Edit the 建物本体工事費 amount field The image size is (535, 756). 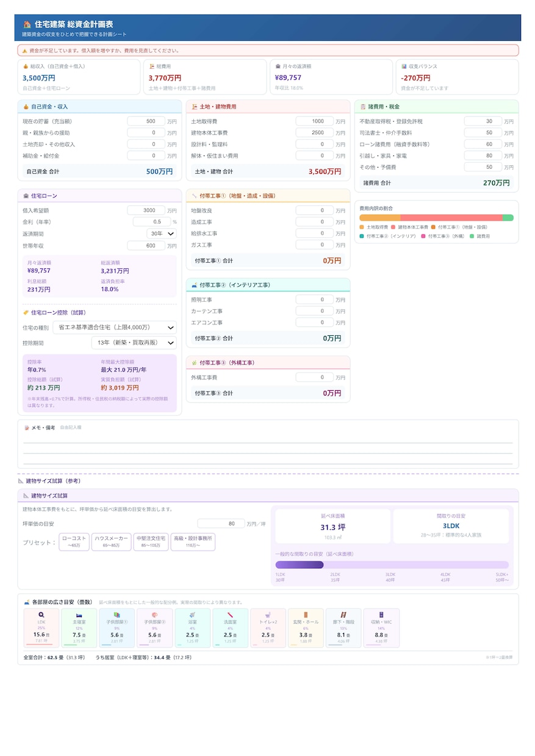(315, 132)
